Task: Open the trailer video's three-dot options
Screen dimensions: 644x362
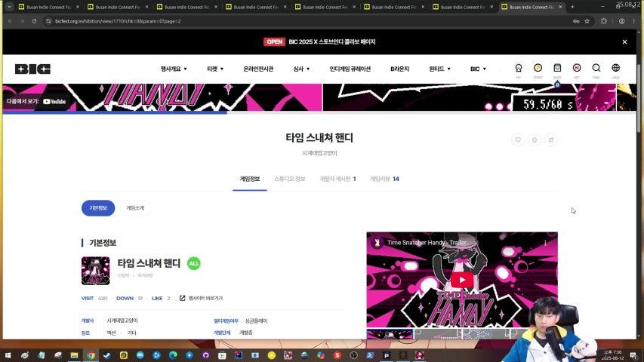Action: pyautogui.click(x=545, y=243)
